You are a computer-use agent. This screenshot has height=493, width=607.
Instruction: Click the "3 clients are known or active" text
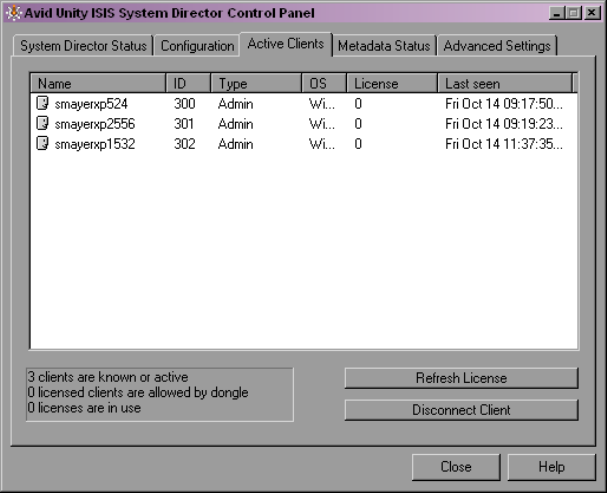(108, 377)
